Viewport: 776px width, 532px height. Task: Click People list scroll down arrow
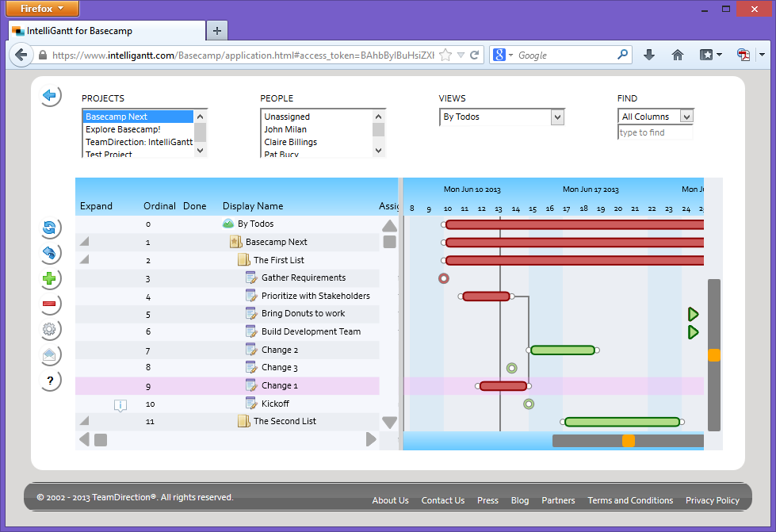[x=379, y=150]
